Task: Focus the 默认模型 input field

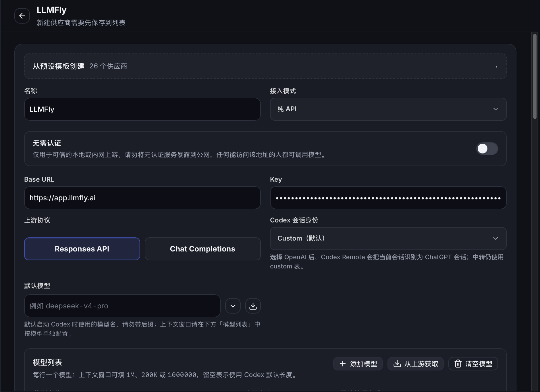Action: coord(122,306)
